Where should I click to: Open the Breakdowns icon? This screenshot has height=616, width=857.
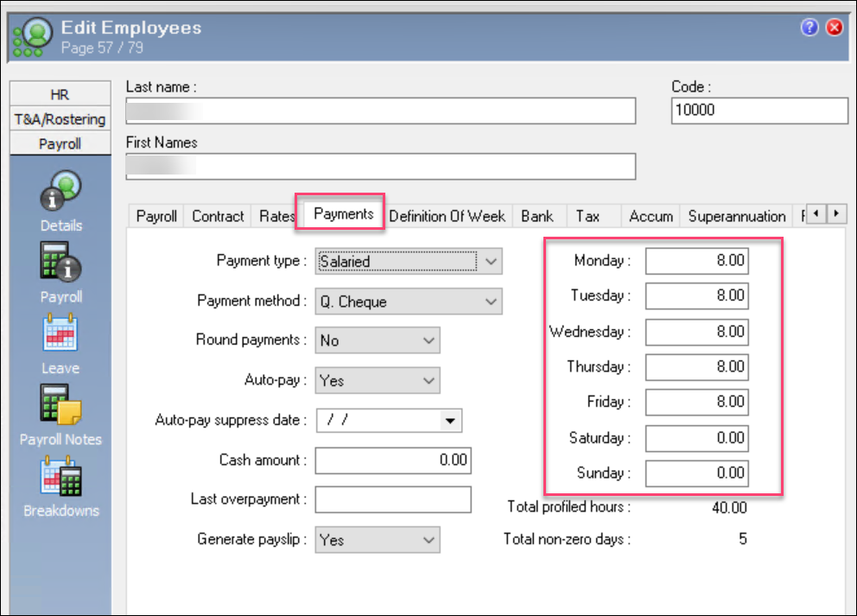61,476
